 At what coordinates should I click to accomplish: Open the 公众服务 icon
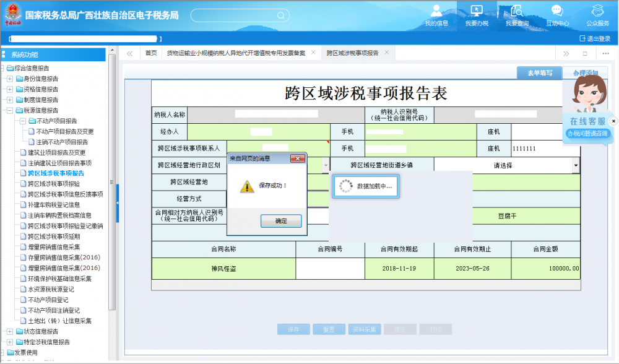click(x=597, y=15)
